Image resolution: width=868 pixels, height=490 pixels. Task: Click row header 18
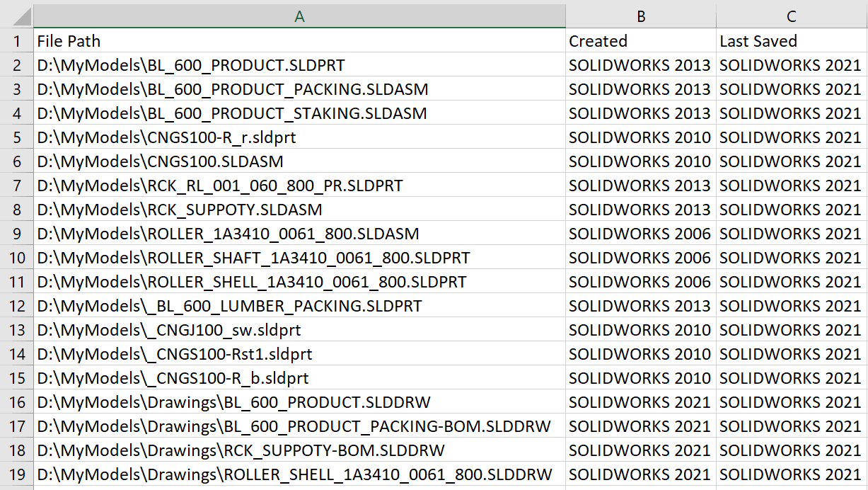tap(16, 450)
